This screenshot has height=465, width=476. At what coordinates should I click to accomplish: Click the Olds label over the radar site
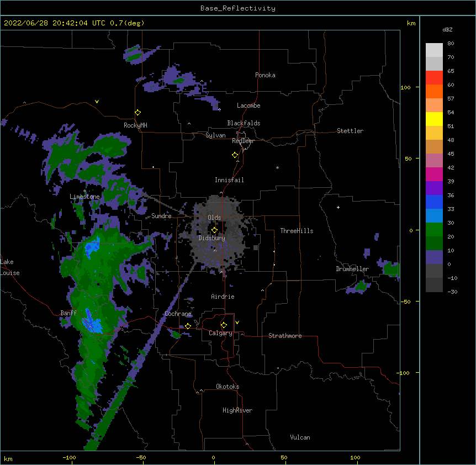(214, 218)
